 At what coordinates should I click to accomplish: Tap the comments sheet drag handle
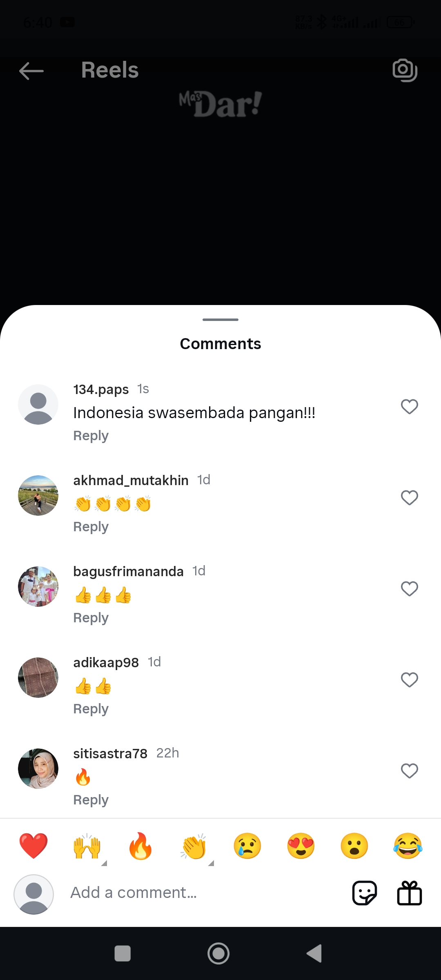coord(220,320)
